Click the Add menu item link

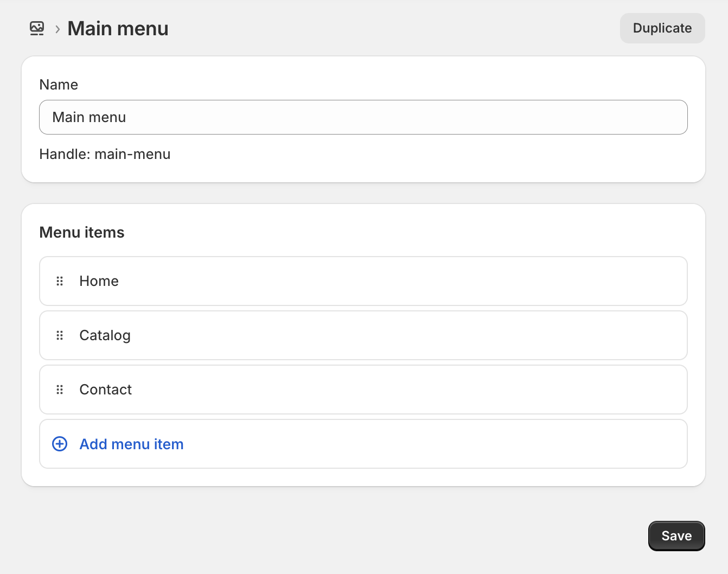point(131,444)
